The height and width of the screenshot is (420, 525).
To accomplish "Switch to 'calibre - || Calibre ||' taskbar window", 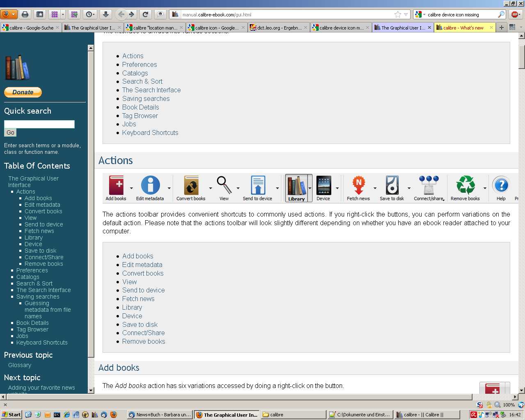I will coord(427,415).
